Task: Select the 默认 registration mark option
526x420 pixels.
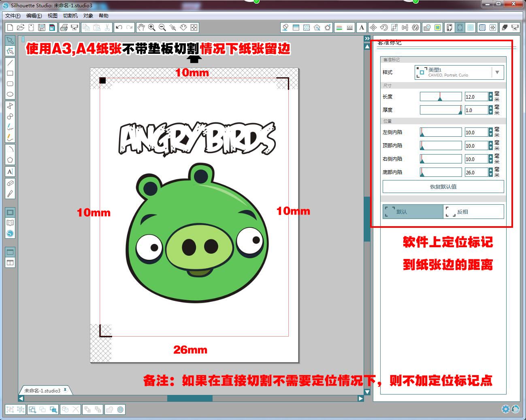Action: (413, 212)
